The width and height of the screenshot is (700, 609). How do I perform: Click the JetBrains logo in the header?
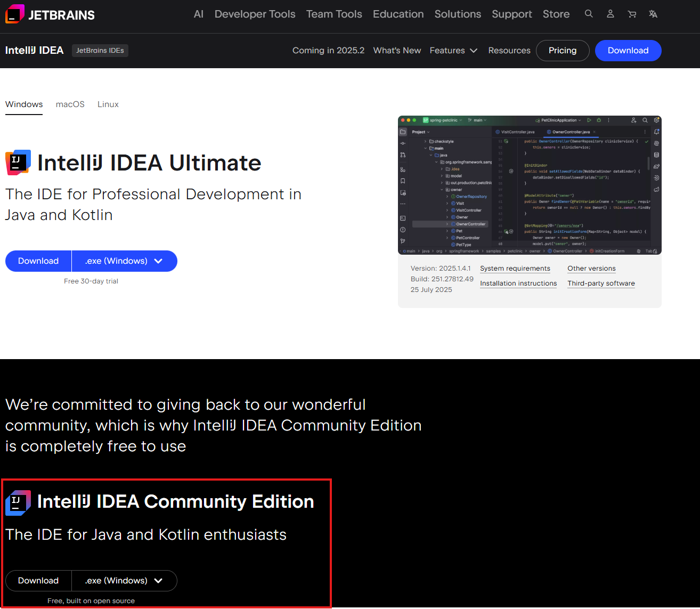pyautogui.click(x=50, y=14)
